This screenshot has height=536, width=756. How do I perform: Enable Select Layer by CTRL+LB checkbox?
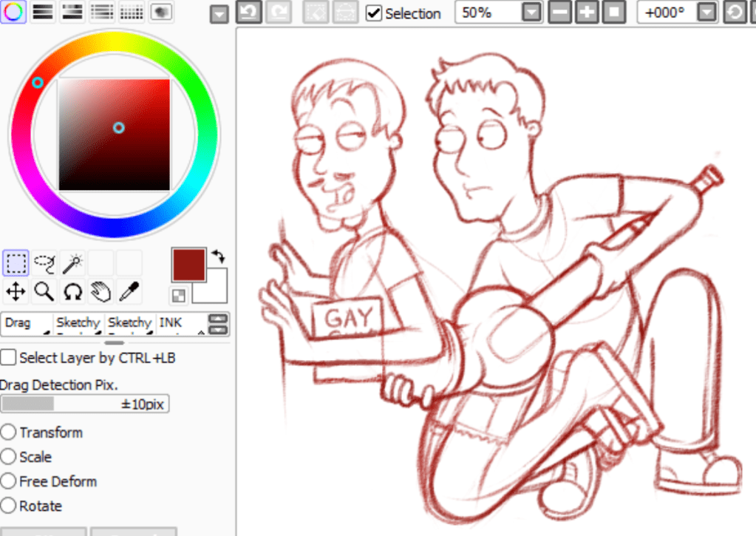point(8,358)
